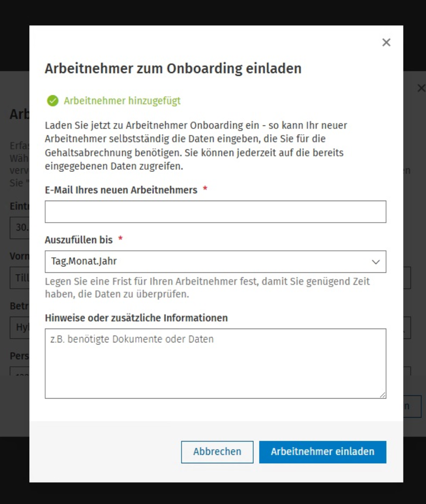Click the intro paragraph starting 'Laden Sie jetzt'
The image size is (426, 504).
(x=196, y=146)
